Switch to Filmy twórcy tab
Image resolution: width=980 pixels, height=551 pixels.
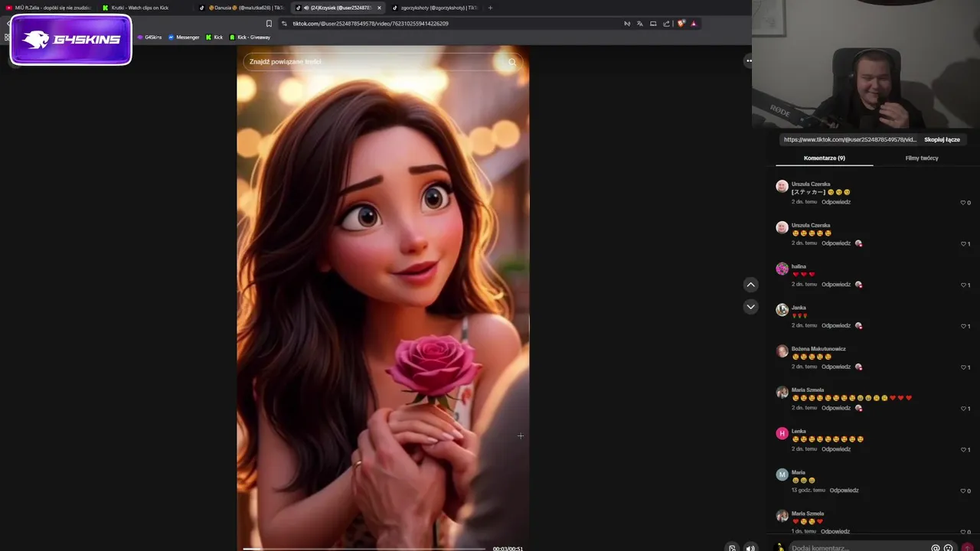(922, 158)
